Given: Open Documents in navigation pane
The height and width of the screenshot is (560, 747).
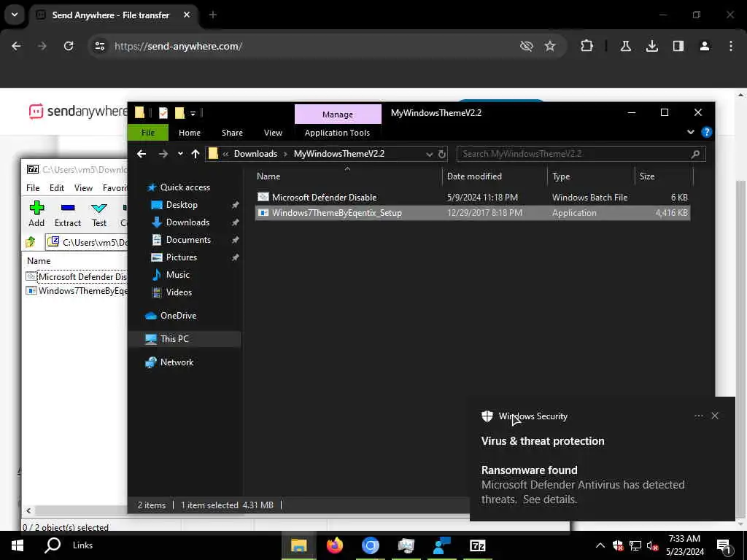Looking at the screenshot, I should (187, 240).
